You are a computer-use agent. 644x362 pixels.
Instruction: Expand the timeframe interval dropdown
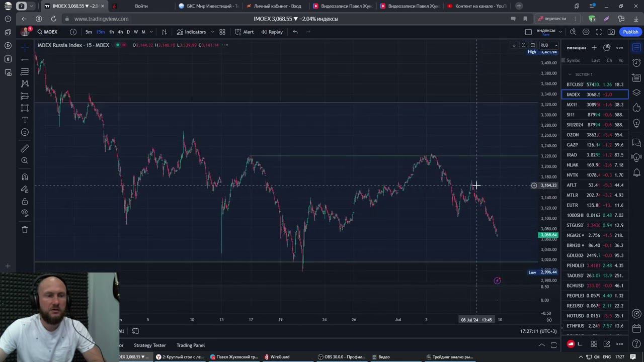[151, 32]
